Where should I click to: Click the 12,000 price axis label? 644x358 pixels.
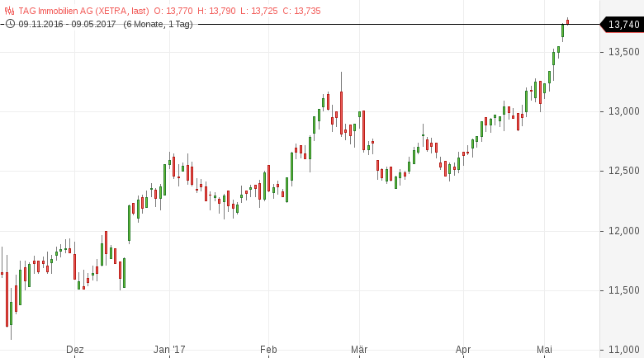[624, 231]
